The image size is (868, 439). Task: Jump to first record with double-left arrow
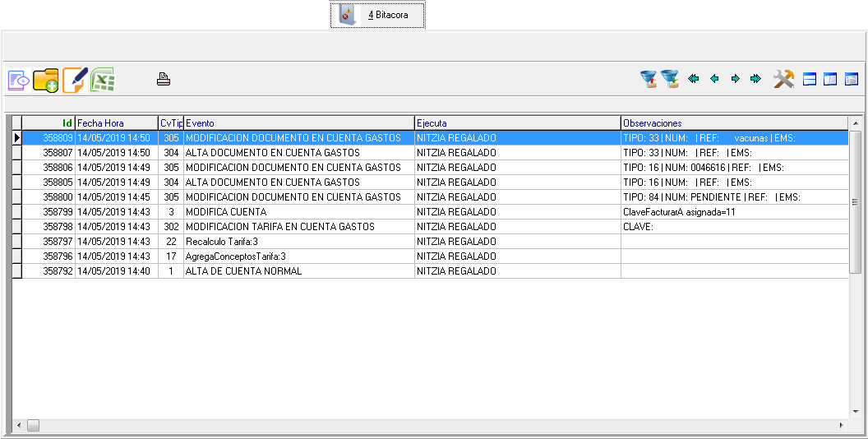click(x=694, y=79)
